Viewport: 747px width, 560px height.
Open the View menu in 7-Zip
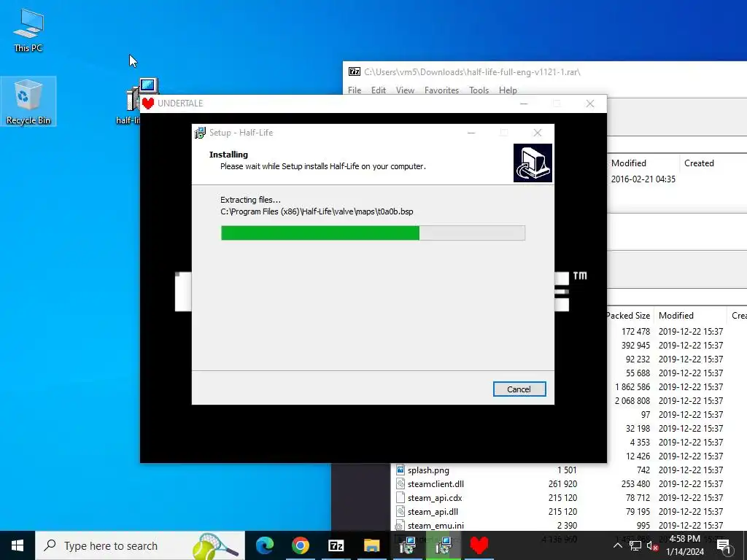click(x=405, y=90)
